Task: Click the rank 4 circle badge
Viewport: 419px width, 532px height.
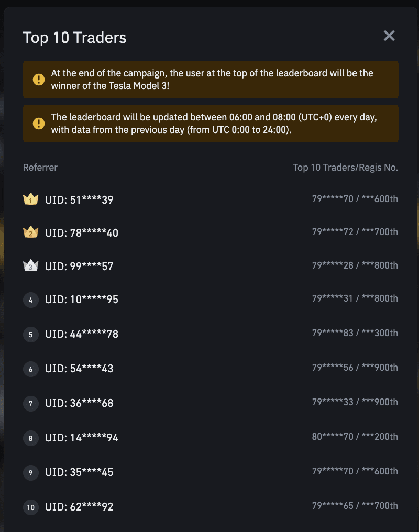Action: click(x=31, y=300)
